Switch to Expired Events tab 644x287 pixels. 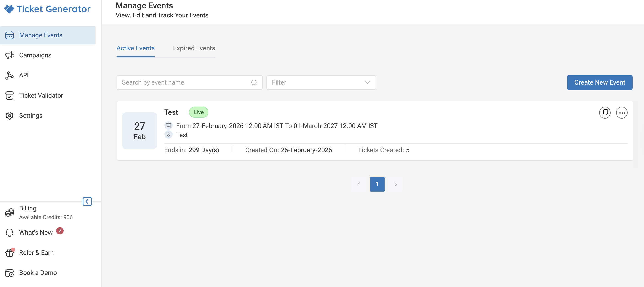pyautogui.click(x=194, y=48)
